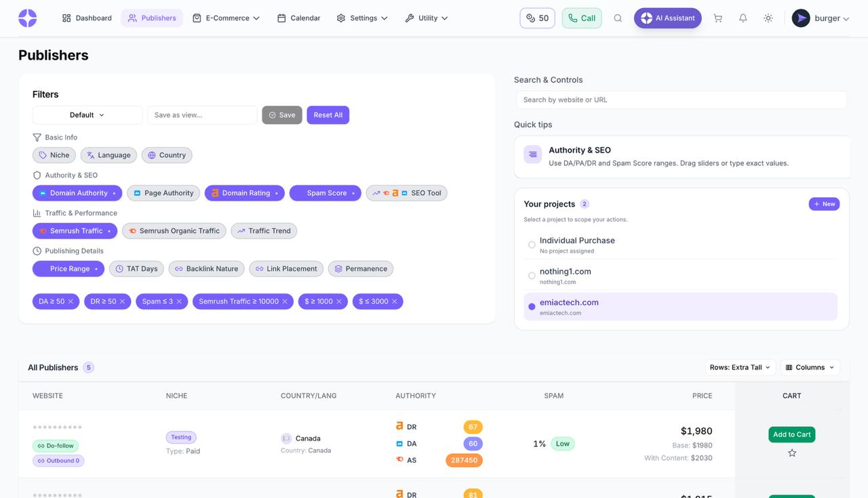The height and width of the screenshot is (498, 868).
Task: Expand Rows: Extra Tall dropdown
Action: [x=740, y=367]
